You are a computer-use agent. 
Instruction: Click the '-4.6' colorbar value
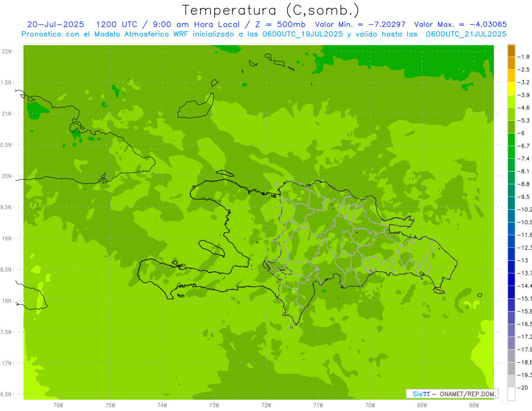click(524, 108)
